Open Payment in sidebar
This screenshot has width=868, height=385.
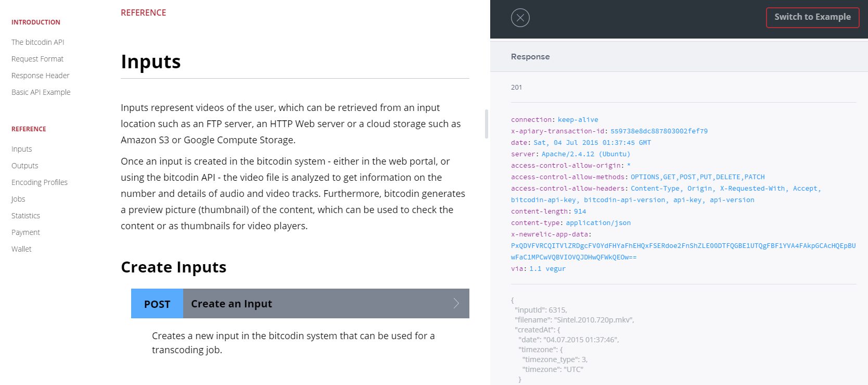point(25,232)
